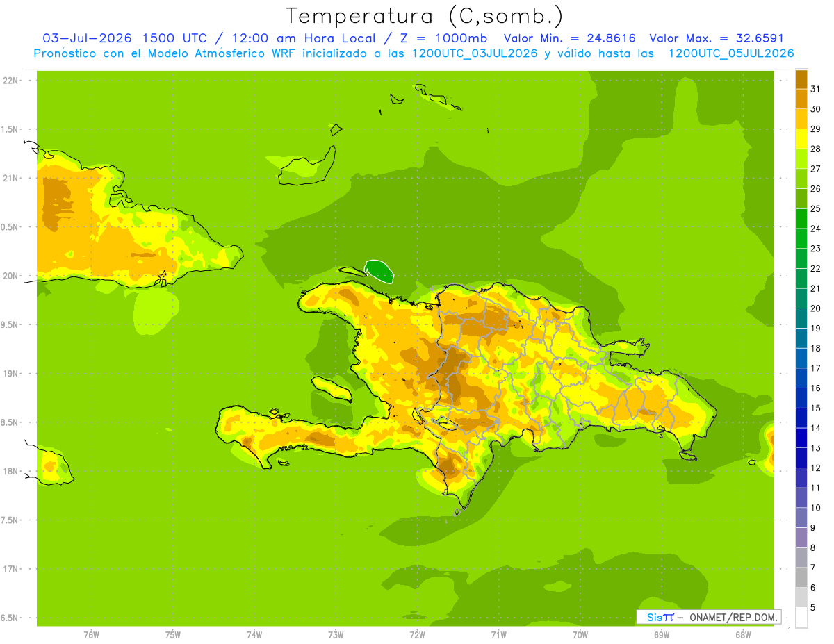Click the "73W" longitude label
Image resolution: width=834 pixels, height=644 pixels.
click(x=336, y=635)
